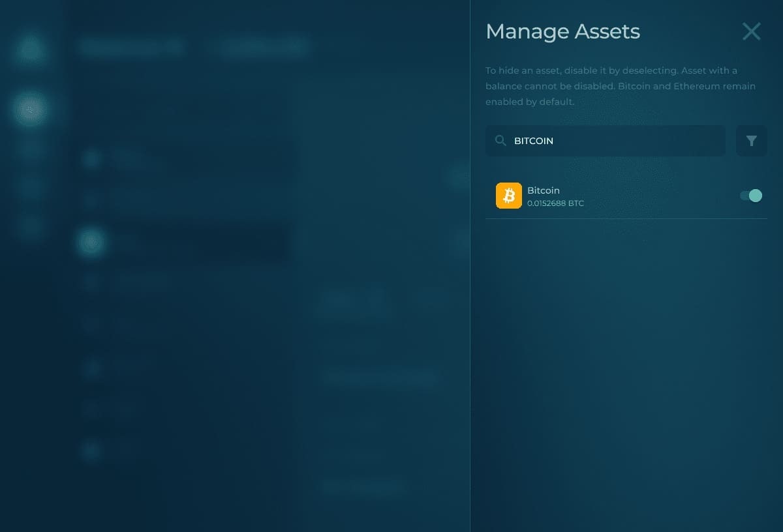Select the 0.0152688 BTC balance
The width and height of the screenshot is (783, 532).
[555, 203]
